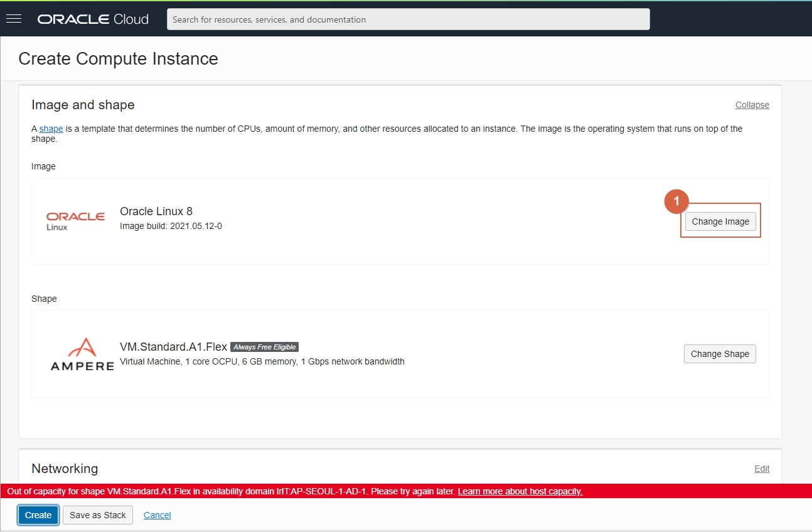The image size is (812, 532).
Task: Open the hamburger navigation menu
Action: tap(14, 19)
